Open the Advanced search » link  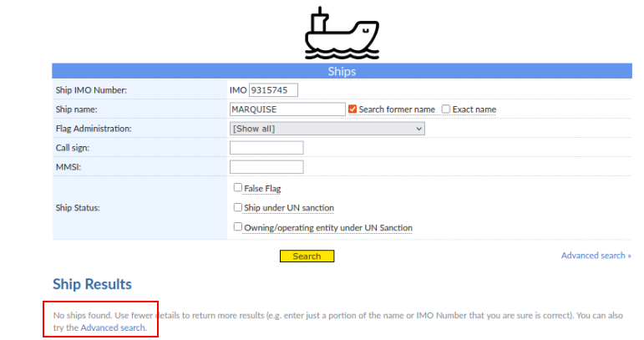tap(596, 256)
